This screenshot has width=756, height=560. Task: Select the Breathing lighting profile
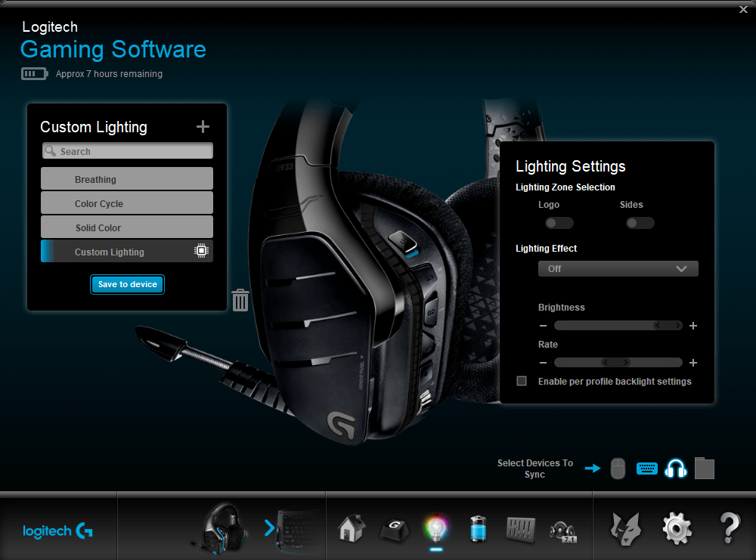point(127,179)
